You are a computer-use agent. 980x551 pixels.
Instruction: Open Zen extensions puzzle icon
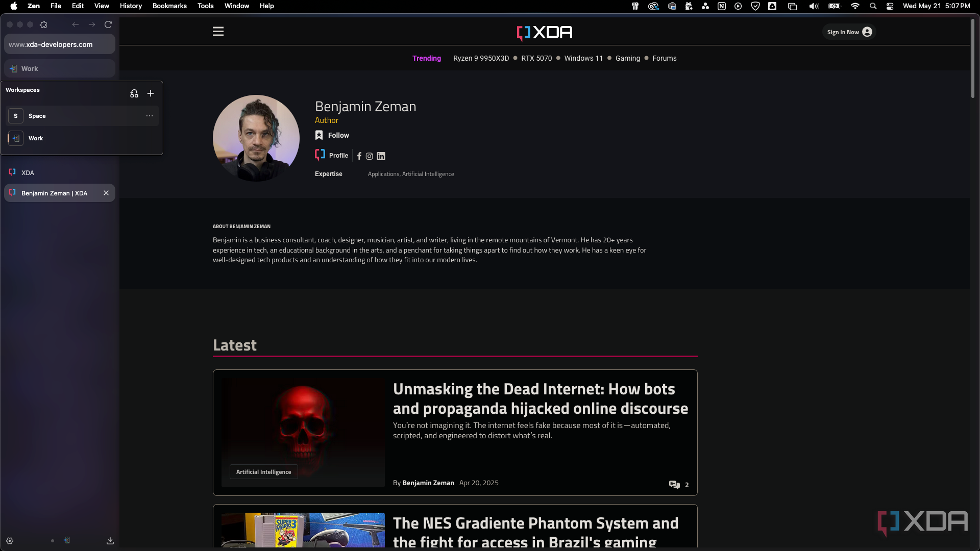[43, 24]
